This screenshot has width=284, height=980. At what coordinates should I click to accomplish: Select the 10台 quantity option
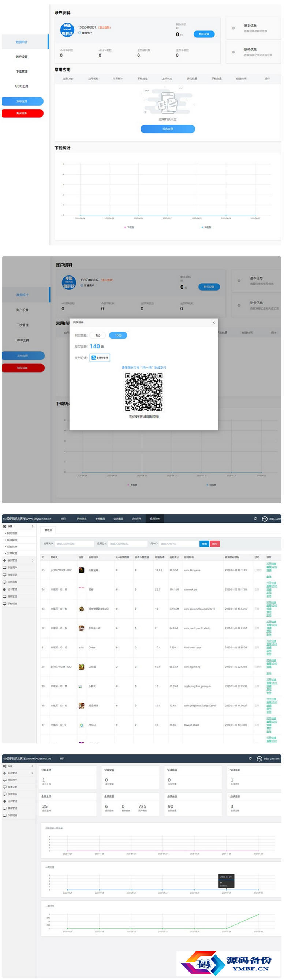pyautogui.click(x=118, y=335)
